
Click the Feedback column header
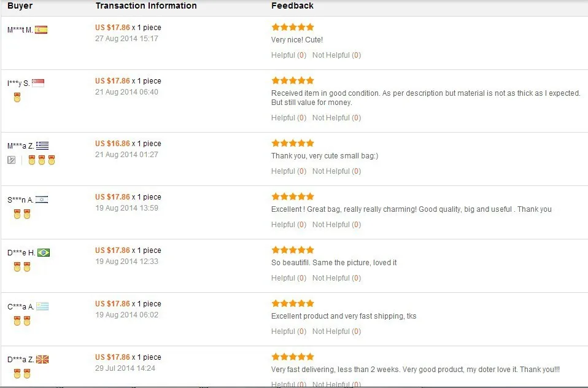292,6
